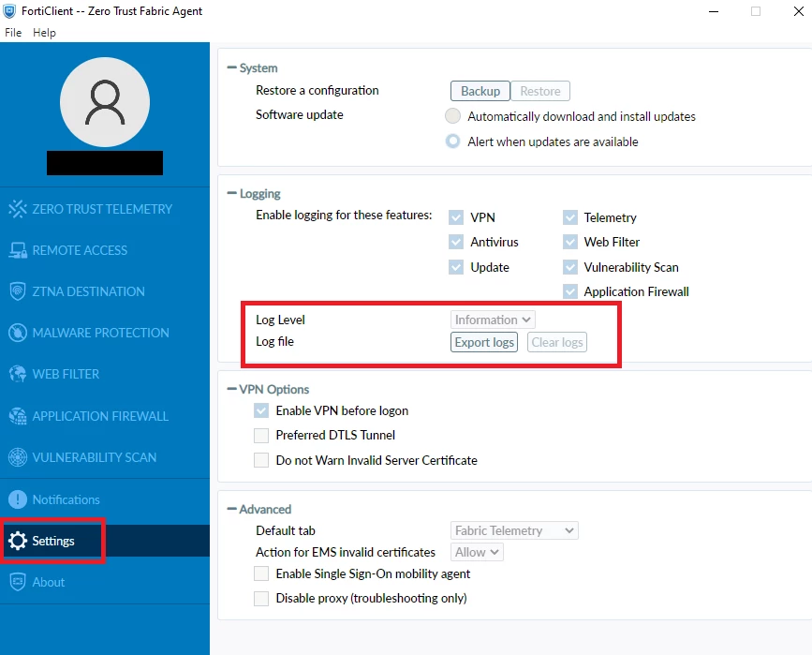Viewport: 812px width, 655px height.
Task: Click the Zero Trust Telemetry sidebar icon
Action: coord(18,209)
